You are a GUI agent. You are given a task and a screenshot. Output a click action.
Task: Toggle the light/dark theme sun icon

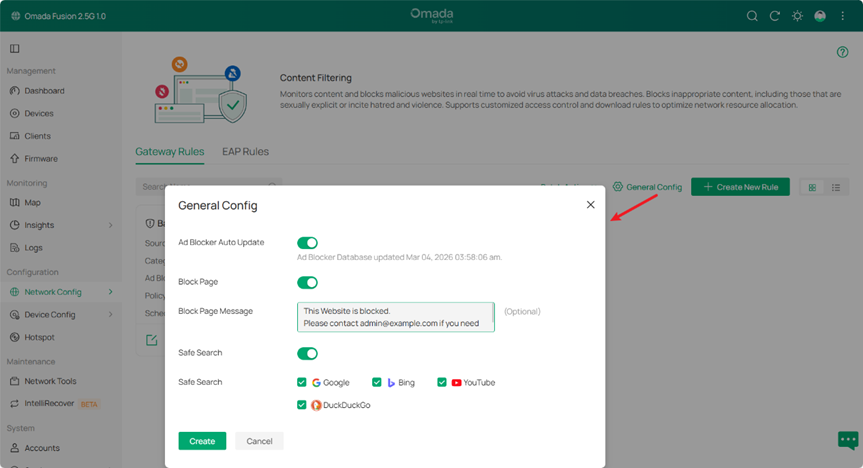pyautogui.click(x=797, y=16)
